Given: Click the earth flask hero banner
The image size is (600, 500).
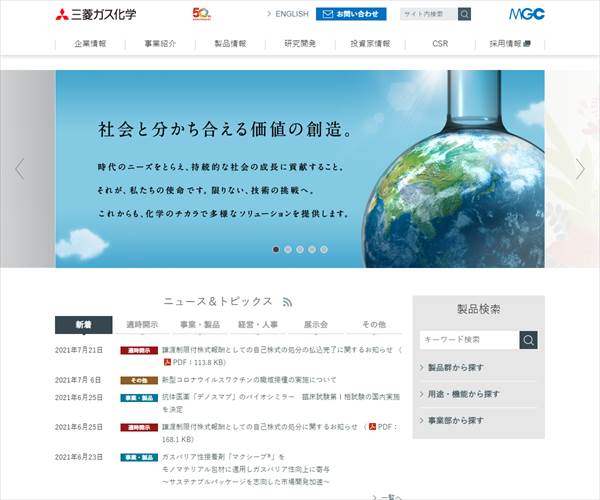Looking at the screenshot, I should pyautogui.click(x=300, y=169).
